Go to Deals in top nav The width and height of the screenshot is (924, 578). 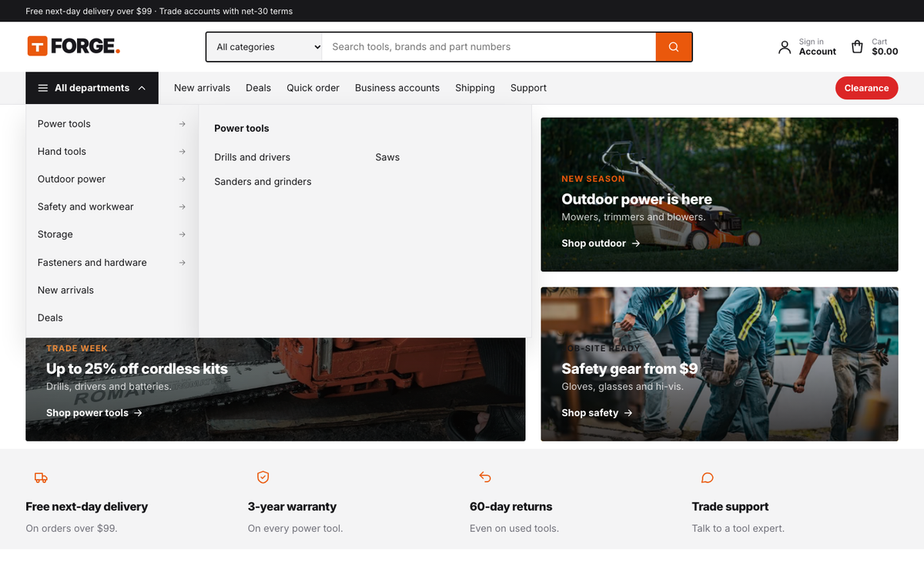point(258,88)
